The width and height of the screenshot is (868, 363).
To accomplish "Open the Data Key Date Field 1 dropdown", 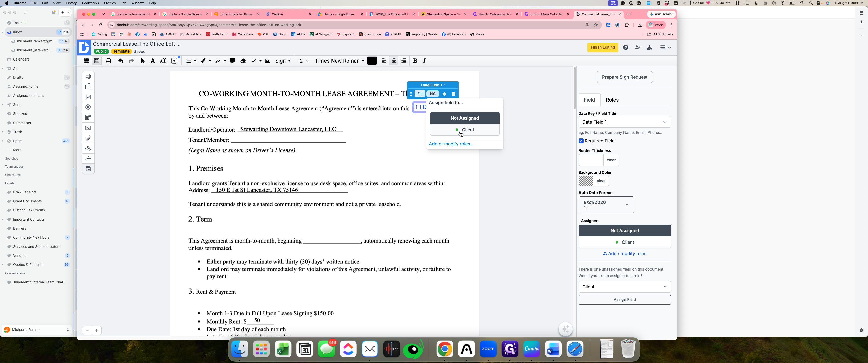I will click(x=625, y=122).
